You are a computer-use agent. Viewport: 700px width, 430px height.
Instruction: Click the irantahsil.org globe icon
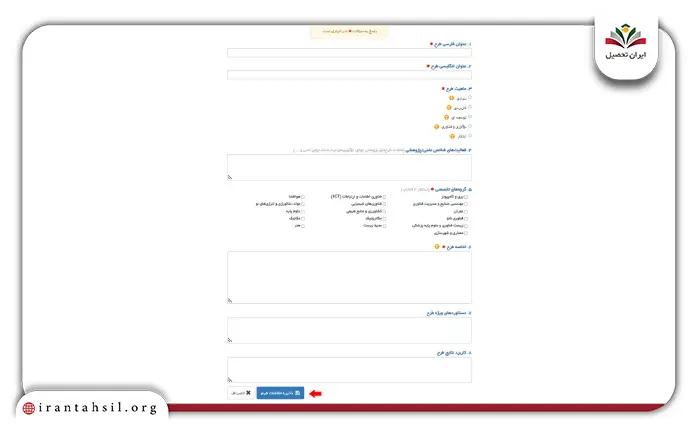point(29,408)
